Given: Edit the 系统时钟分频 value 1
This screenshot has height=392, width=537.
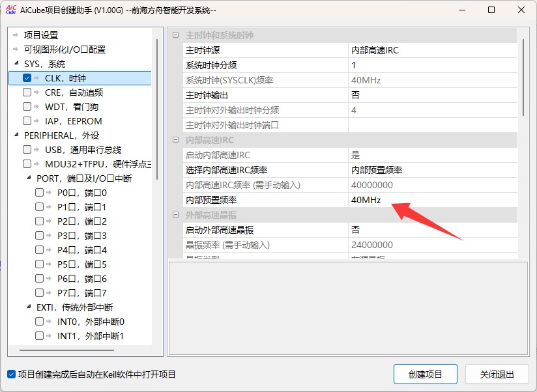Looking at the screenshot, I should coord(433,65).
